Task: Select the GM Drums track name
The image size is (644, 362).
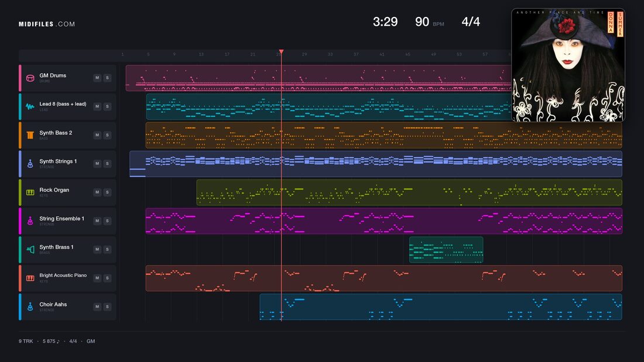Action: (x=53, y=75)
